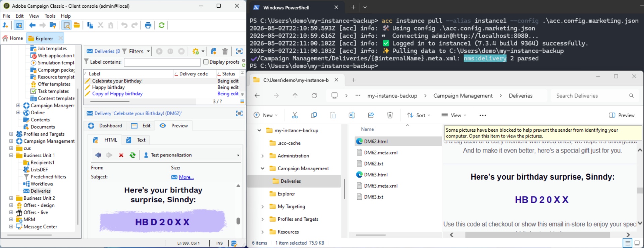Viewport: 644px width, 248px height.
Task: Click the start play icon in deliveries toolbar
Action: pyautogui.click(x=159, y=51)
